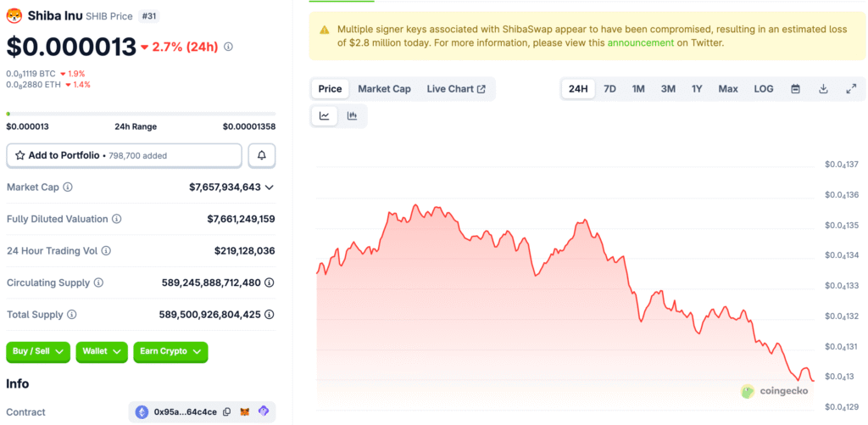Click the Info section heading

click(18, 383)
